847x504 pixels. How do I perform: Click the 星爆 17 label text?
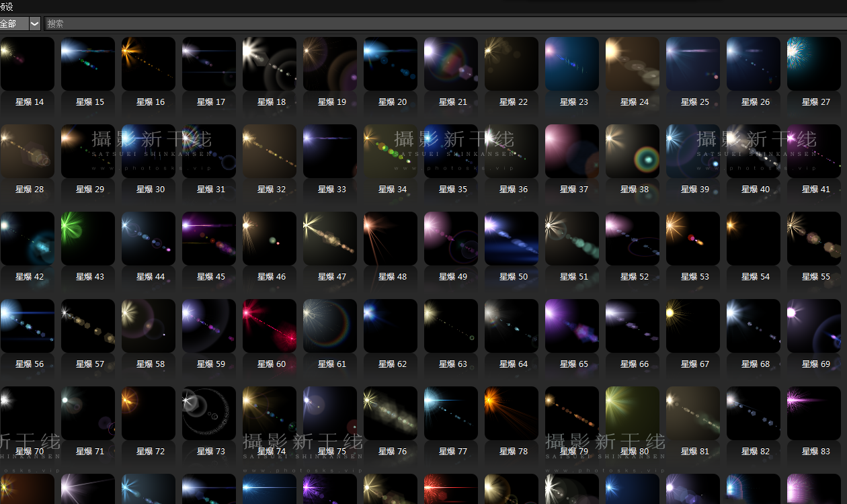(211, 102)
